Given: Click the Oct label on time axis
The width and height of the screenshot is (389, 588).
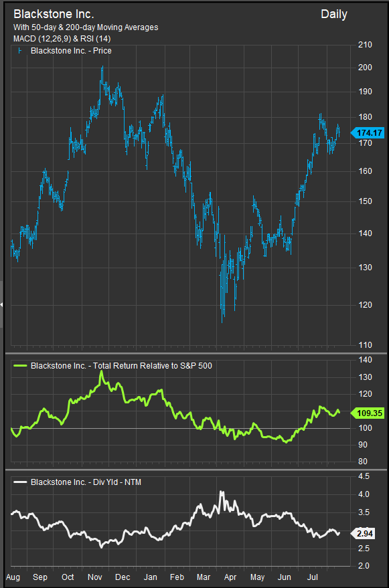Looking at the screenshot, I should [68, 577].
